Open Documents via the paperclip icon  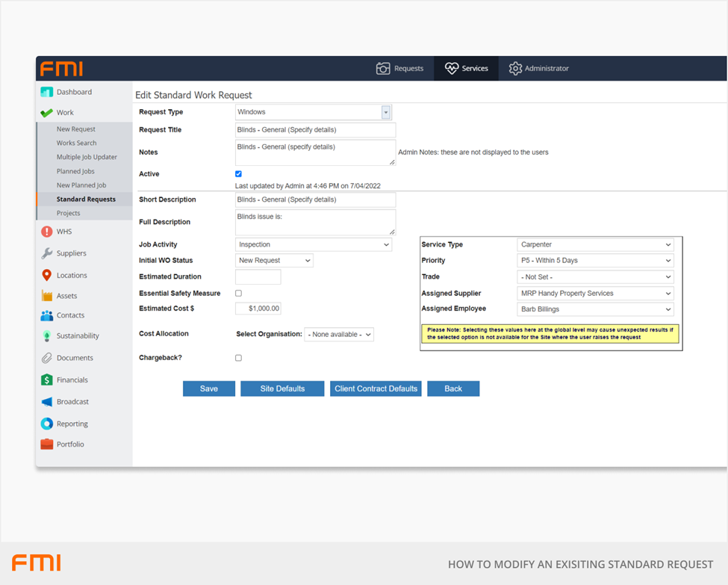click(46, 358)
